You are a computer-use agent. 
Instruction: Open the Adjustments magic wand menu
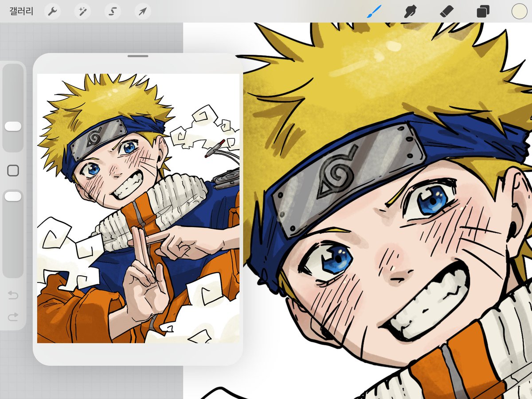[82, 12]
